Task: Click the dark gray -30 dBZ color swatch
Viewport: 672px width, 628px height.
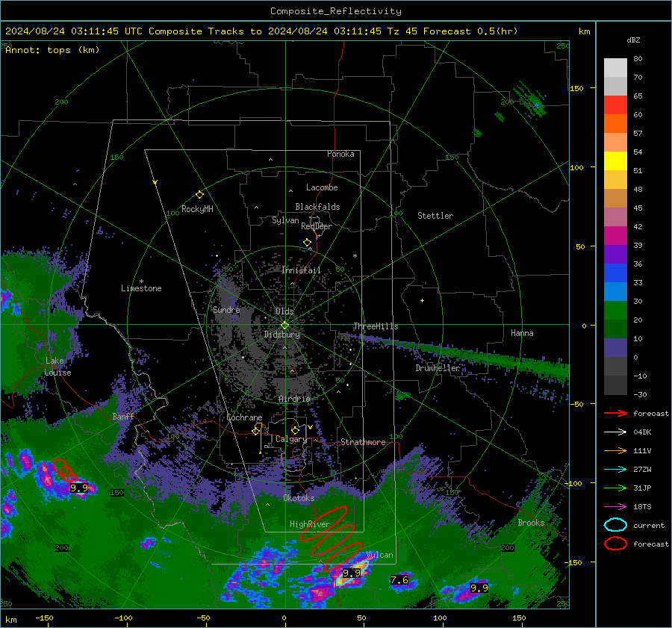Action: click(x=615, y=385)
